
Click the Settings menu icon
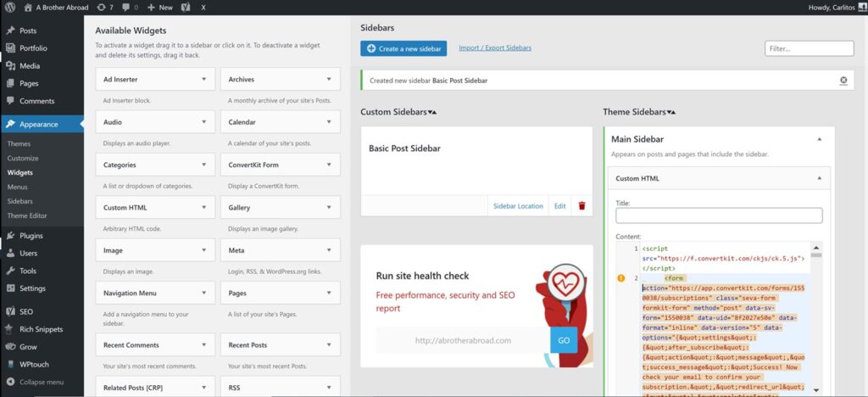(x=10, y=288)
